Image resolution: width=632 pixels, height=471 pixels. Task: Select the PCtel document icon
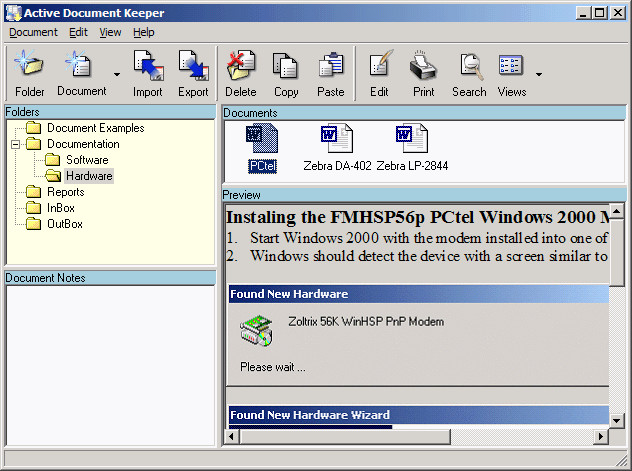tap(262, 138)
